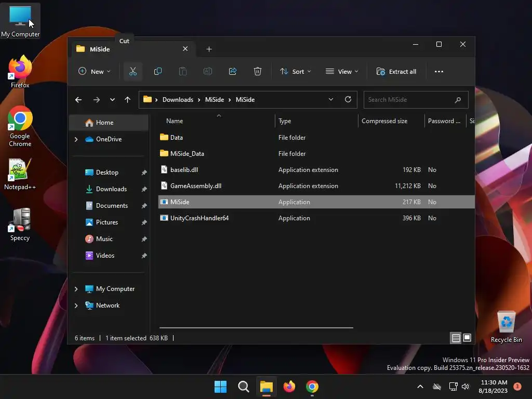Click the horizontal scrollbar in file list
The width and height of the screenshot is (532, 399).
tap(256, 328)
